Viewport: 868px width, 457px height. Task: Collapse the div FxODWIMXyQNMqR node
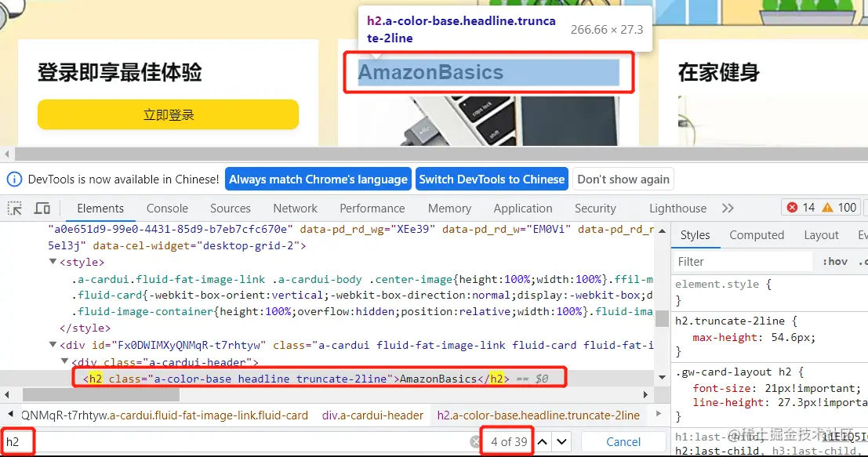[x=53, y=345]
